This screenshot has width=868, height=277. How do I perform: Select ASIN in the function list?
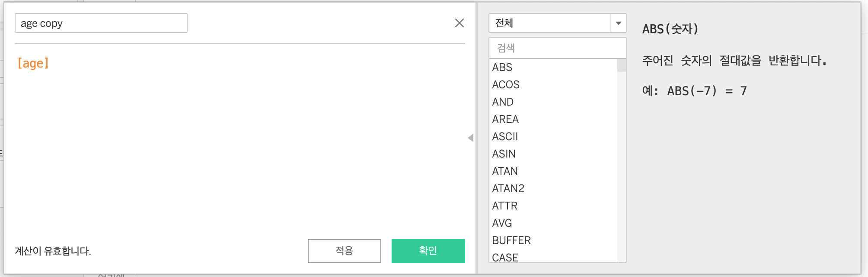(x=553, y=154)
